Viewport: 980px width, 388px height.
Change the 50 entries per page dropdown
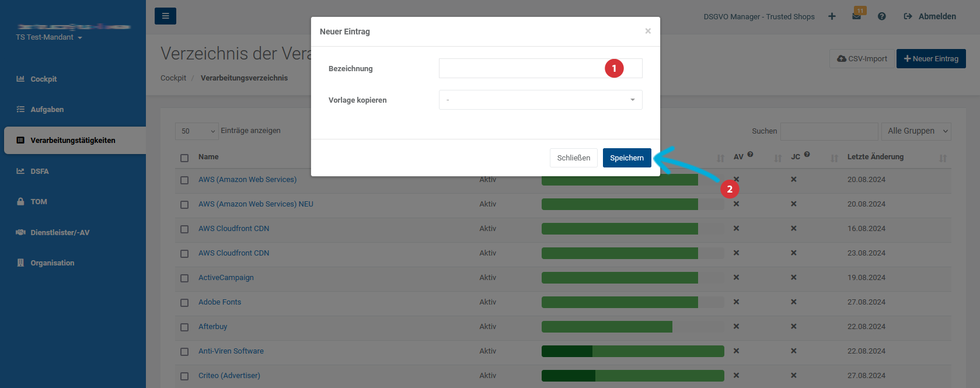197,131
